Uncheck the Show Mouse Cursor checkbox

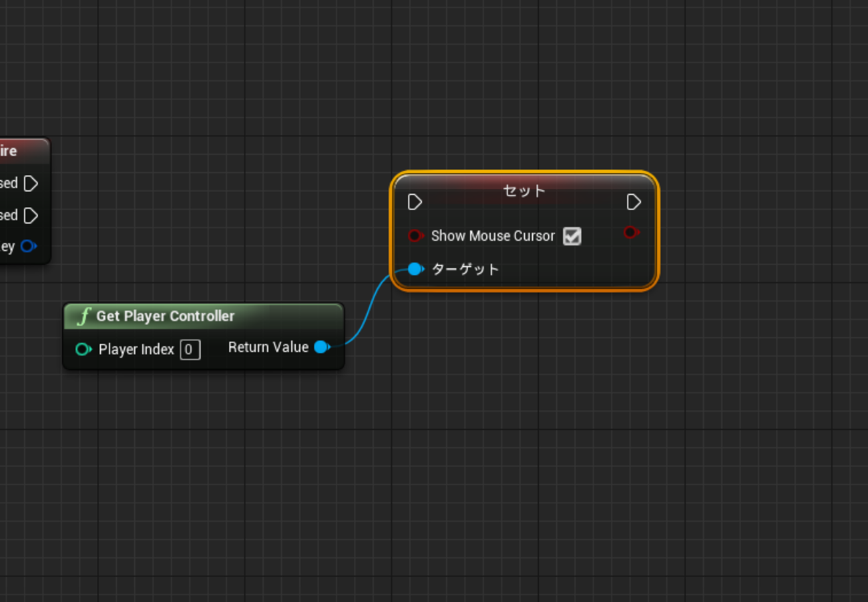pos(572,236)
